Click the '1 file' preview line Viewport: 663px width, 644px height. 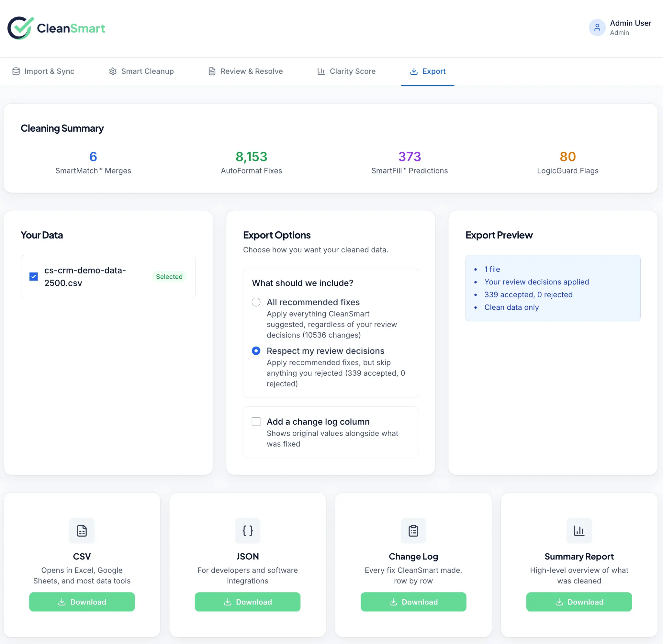pyautogui.click(x=492, y=269)
